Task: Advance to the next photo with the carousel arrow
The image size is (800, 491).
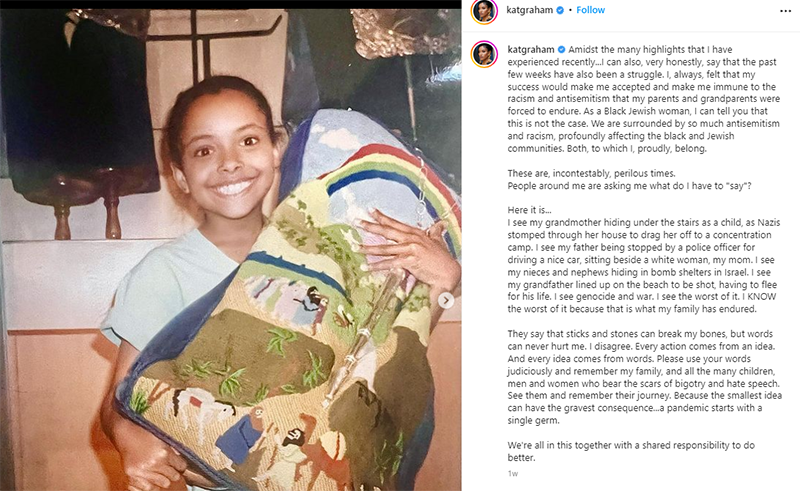Action: coord(446,301)
